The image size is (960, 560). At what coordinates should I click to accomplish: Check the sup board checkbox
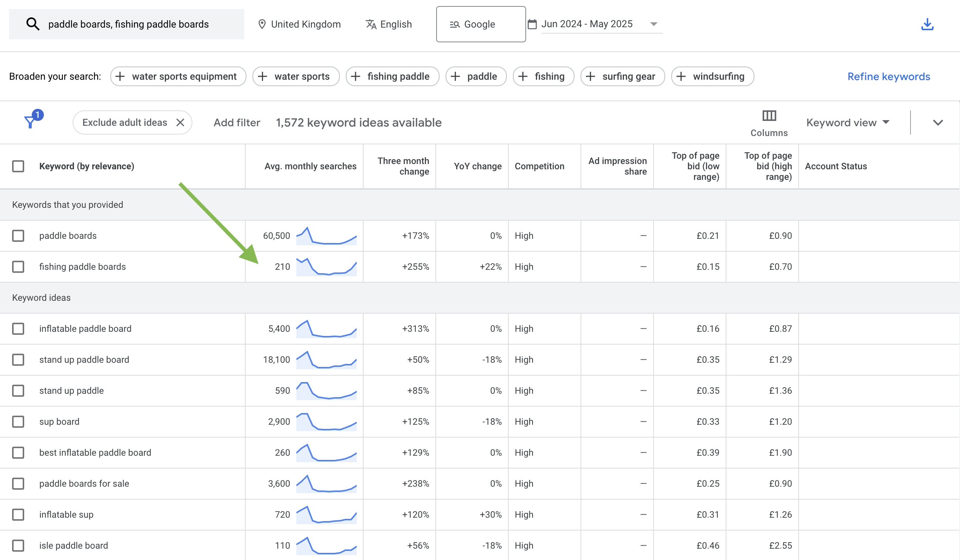click(18, 422)
